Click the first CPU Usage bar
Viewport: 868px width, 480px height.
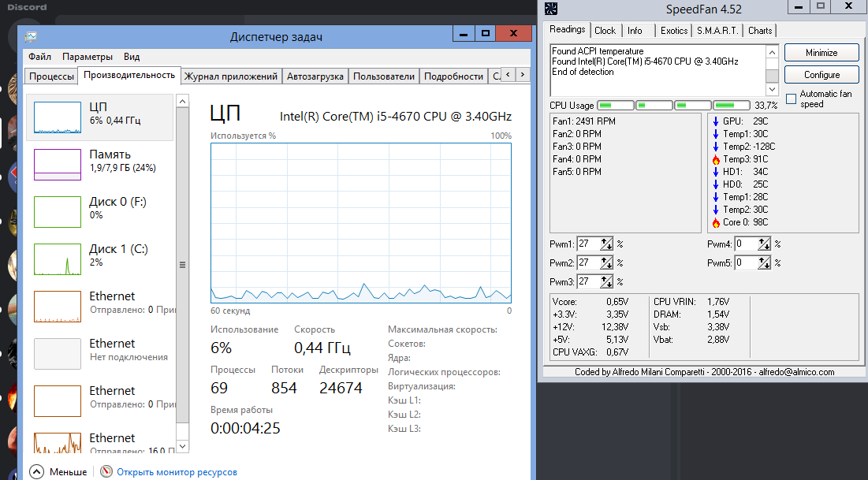(x=616, y=105)
